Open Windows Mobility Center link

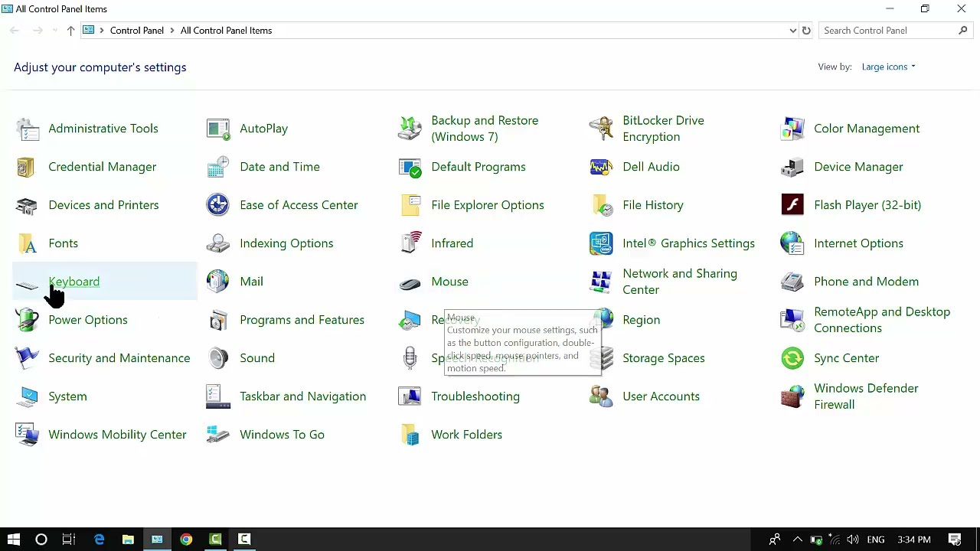coord(117,435)
